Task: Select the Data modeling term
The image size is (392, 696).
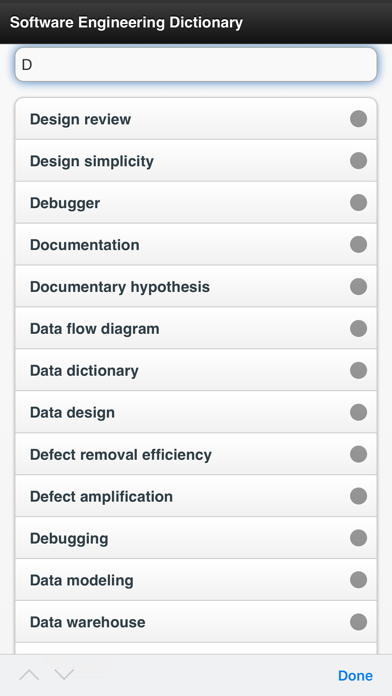Action: (196, 580)
